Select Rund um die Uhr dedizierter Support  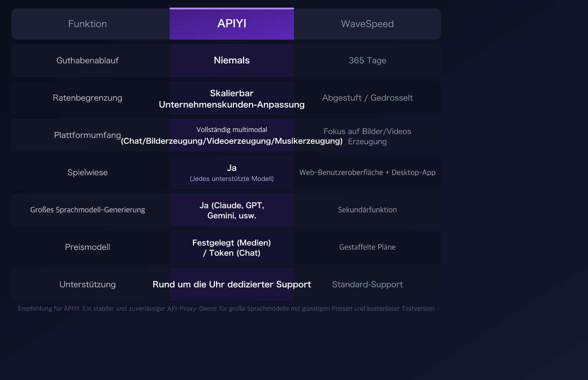[231, 284]
